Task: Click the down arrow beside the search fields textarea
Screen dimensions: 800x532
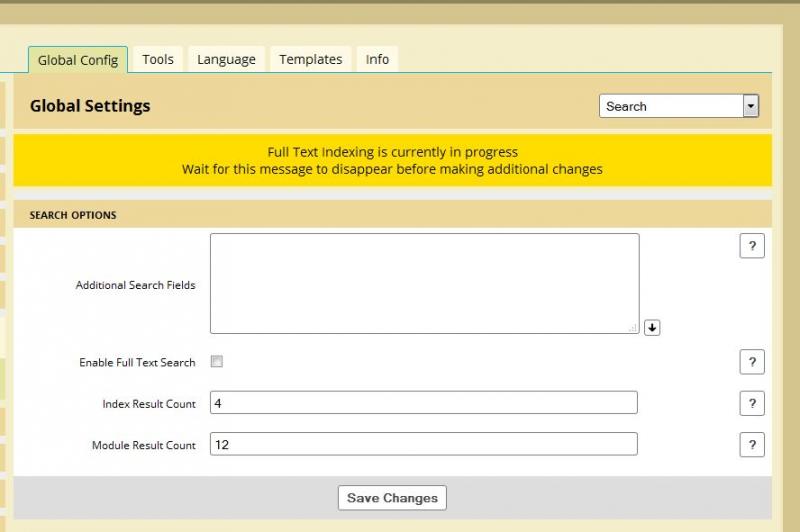Action: 652,327
